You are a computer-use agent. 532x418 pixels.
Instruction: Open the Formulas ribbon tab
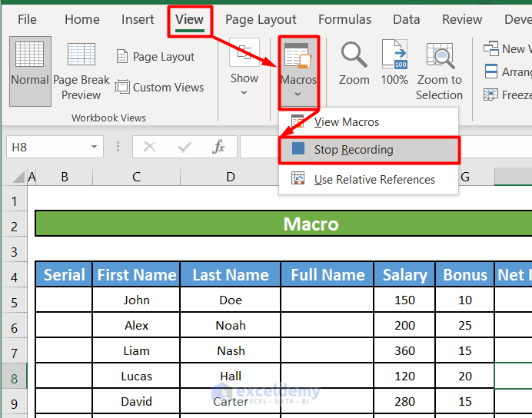click(x=344, y=20)
